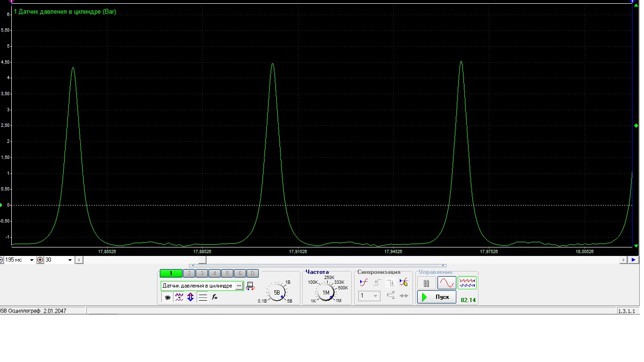Image resolution: width=644 pixels, height=362 pixels.
Task: Click trigger level cursor icon
Action: coord(404,283)
